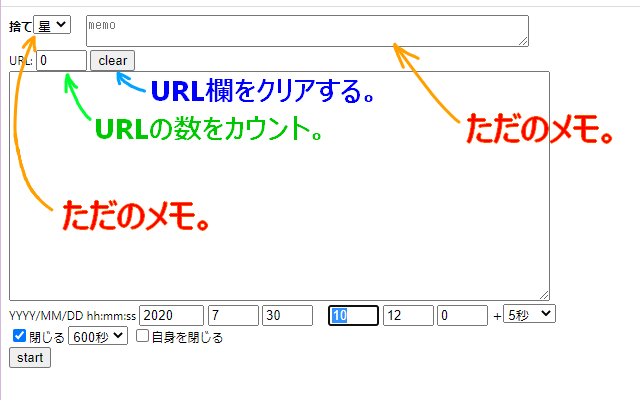This screenshot has width=640, height=400.
Task: Focus the memo text area
Action: 307,31
